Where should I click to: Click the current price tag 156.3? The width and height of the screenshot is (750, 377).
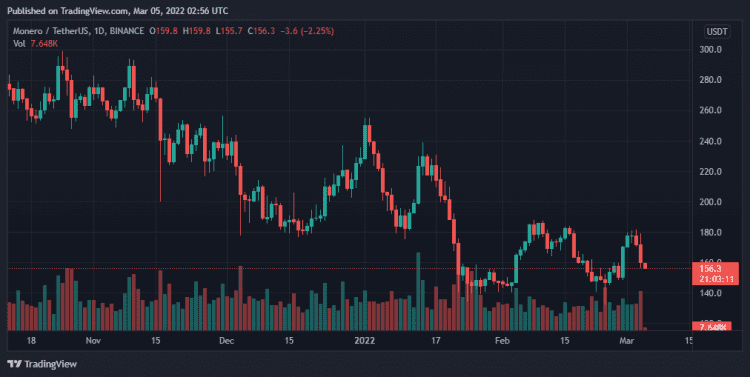click(x=710, y=269)
